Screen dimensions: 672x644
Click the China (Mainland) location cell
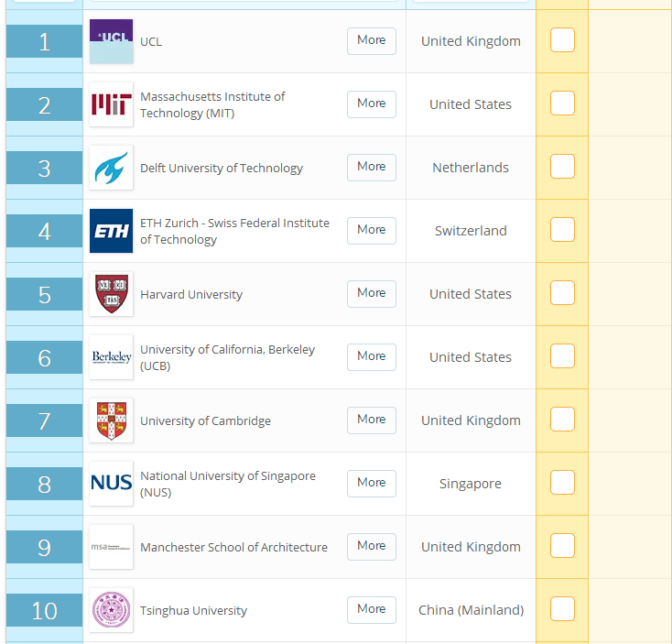pyautogui.click(x=471, y=610)
